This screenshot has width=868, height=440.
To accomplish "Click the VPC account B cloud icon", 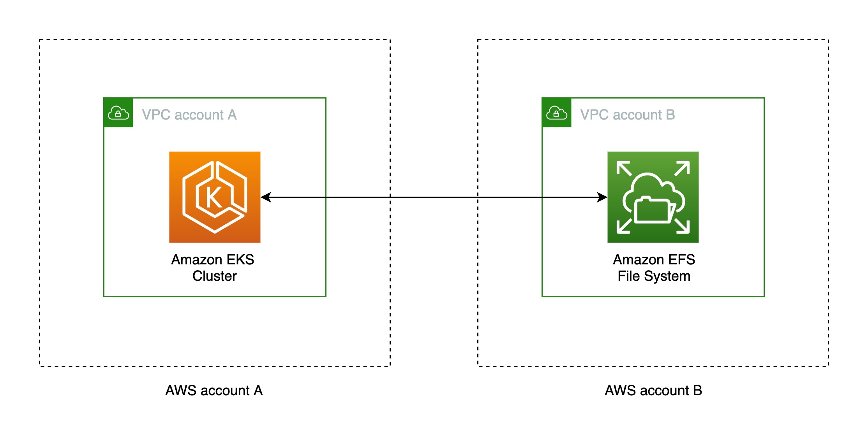I will tap(557, 113).
